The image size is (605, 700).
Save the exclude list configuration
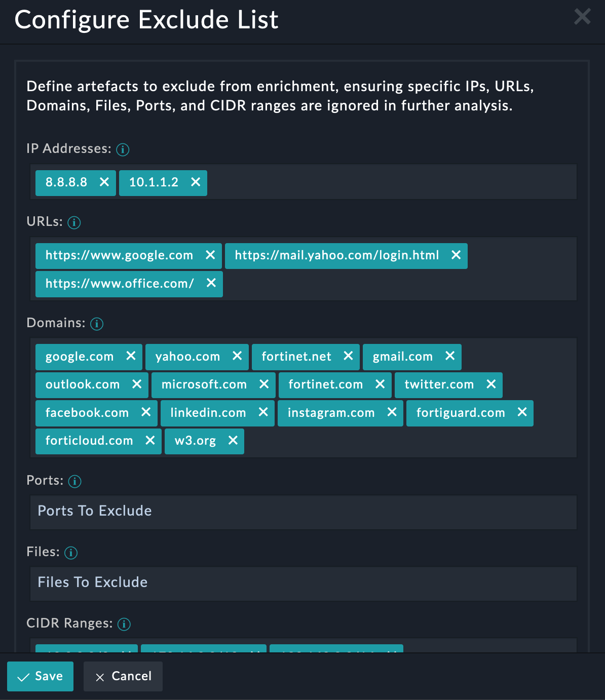[41, 676]
